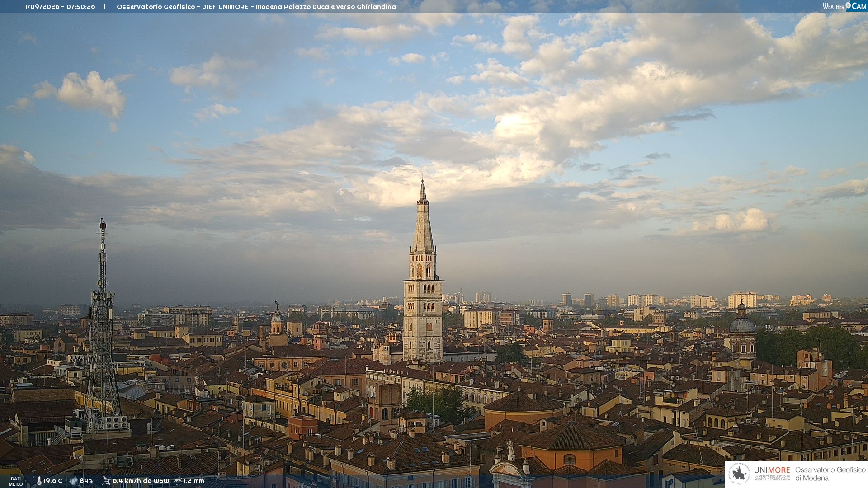Select the 19.6 C temperature reading

pyautogui.click(x=53, y=481)
